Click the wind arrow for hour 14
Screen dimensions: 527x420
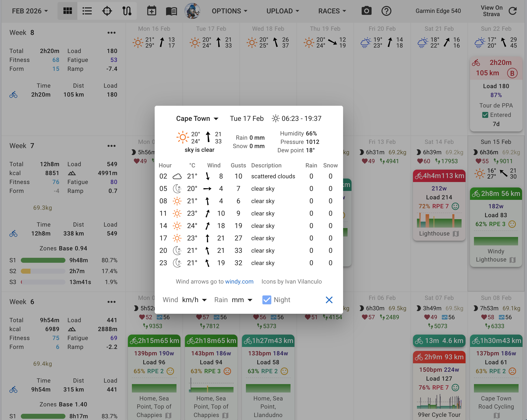207,226
